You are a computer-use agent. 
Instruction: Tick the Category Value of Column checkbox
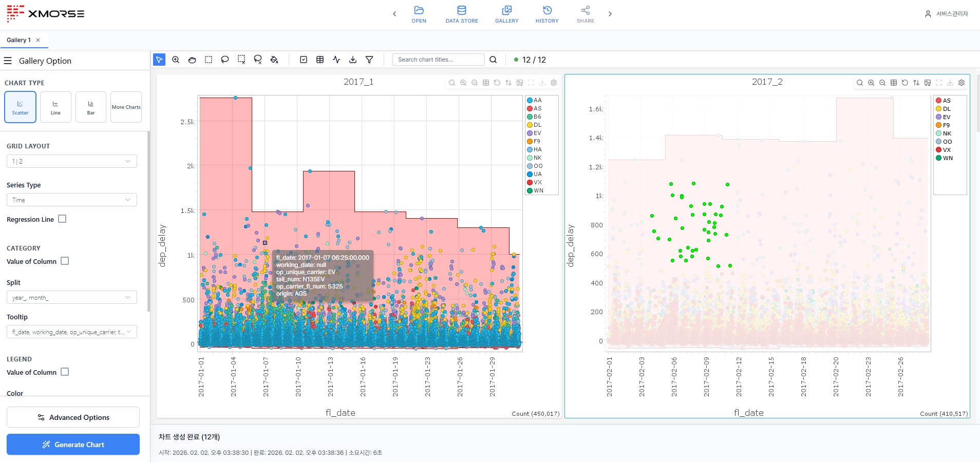coord(65,261)
